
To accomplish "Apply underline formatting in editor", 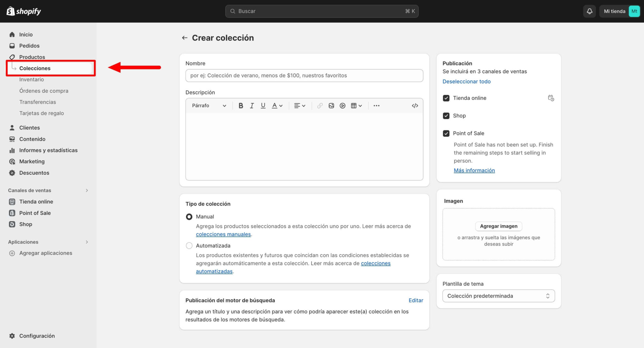I will coord(263,106).
